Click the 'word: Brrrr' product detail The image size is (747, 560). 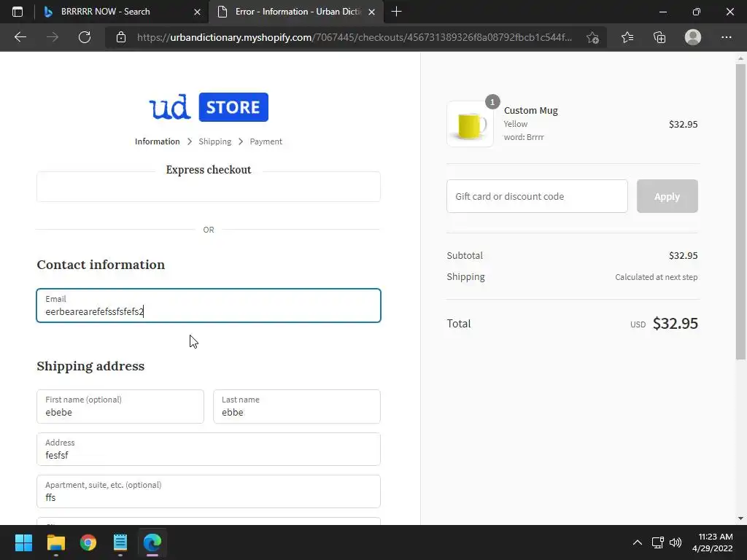click(524, 137)
